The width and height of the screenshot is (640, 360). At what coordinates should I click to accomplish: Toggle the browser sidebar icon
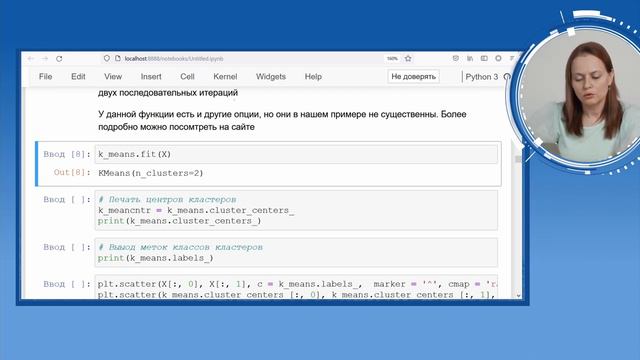click(484, 58)
